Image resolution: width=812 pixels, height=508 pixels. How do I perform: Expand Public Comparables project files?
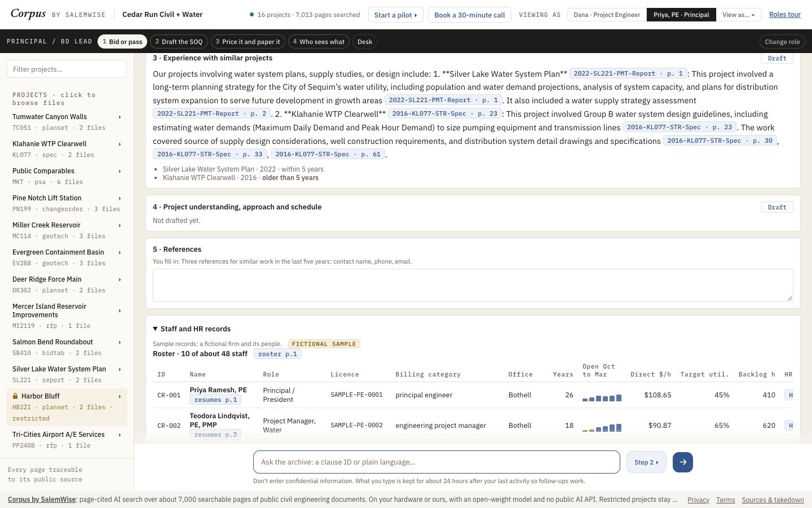[120, 171]
